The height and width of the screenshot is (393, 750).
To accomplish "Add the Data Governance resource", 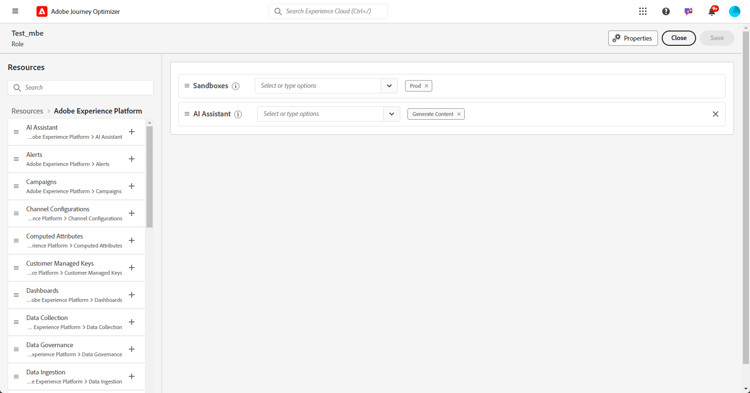I will point(132,349).
